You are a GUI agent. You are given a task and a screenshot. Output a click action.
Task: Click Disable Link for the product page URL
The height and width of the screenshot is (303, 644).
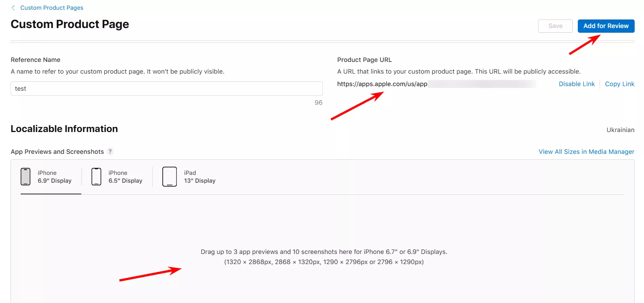click(577, 84)
